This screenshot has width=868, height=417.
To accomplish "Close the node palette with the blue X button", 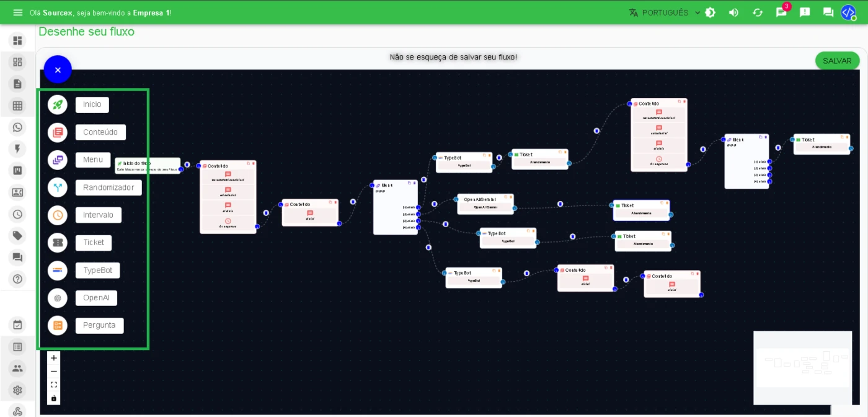I will pos(58,69).
